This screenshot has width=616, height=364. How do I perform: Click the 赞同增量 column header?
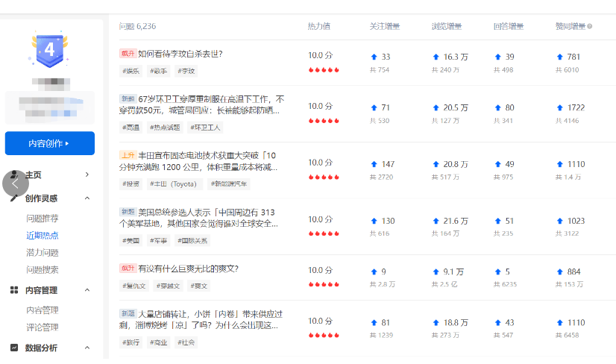pos(571,26)
